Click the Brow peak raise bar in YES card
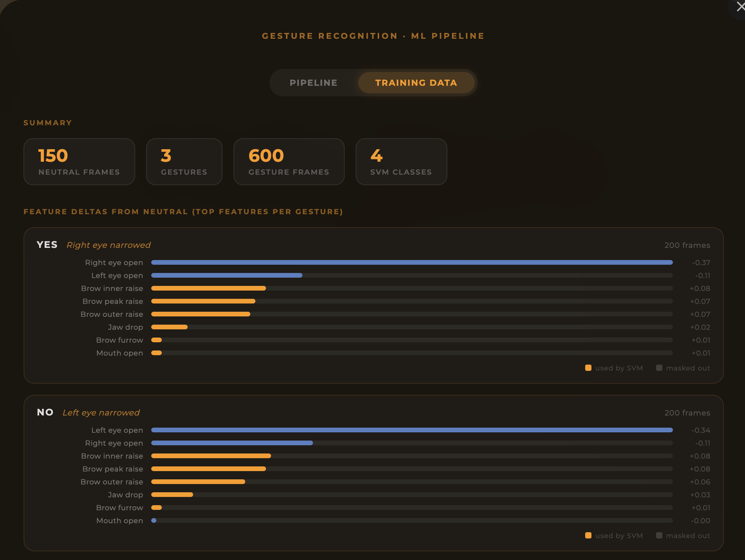The image size is (745, 560). tap(412, 301)
